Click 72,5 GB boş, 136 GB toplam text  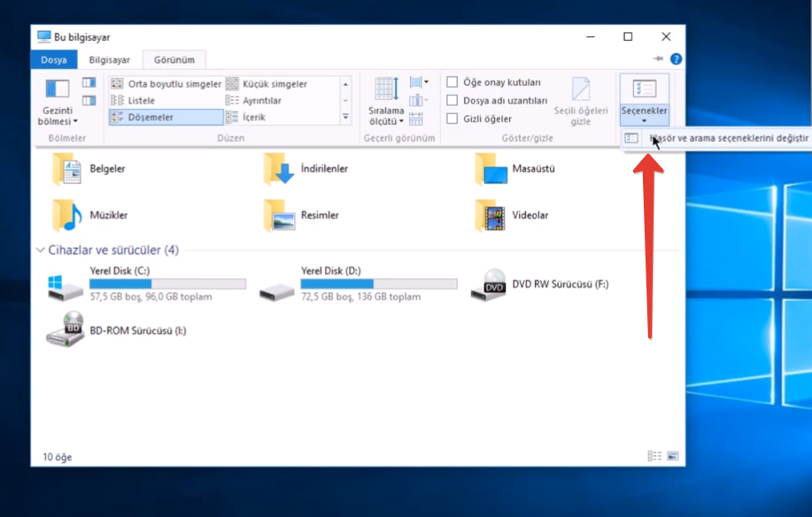(x=361, y=297)
